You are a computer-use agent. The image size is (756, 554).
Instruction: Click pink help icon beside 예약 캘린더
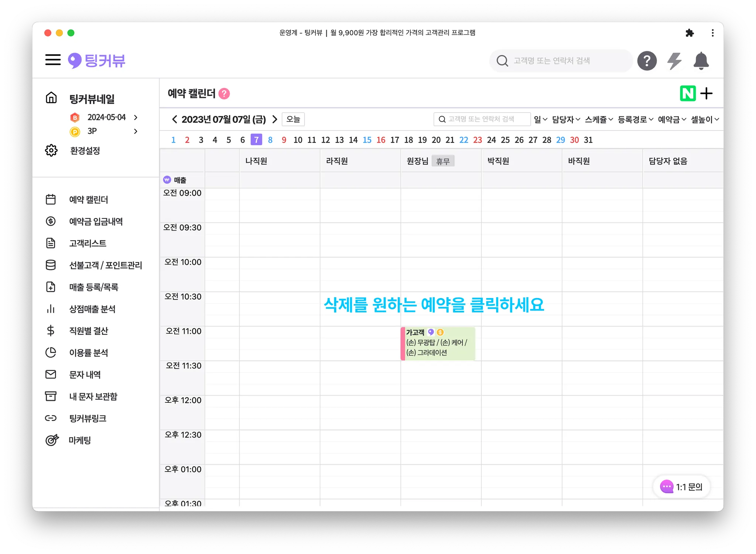tap(224, 94)
